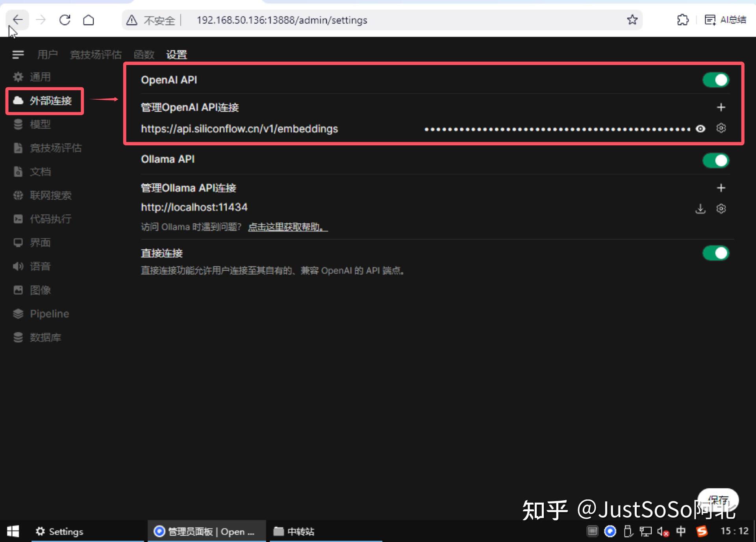Open the 图像 settings section
Image resolution: width=756 pixels, height=542 pixels.
coord(41,290)
